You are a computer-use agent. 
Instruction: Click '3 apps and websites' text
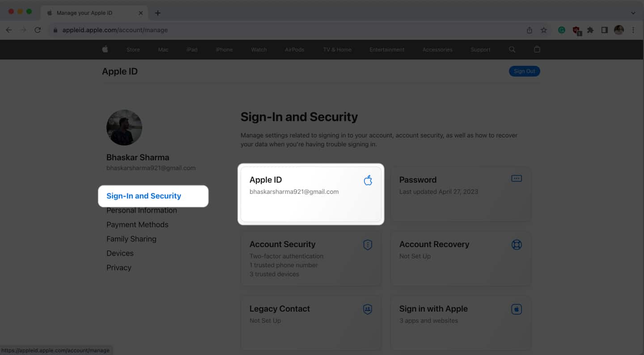pyautogui.click(x=428, y=321)
